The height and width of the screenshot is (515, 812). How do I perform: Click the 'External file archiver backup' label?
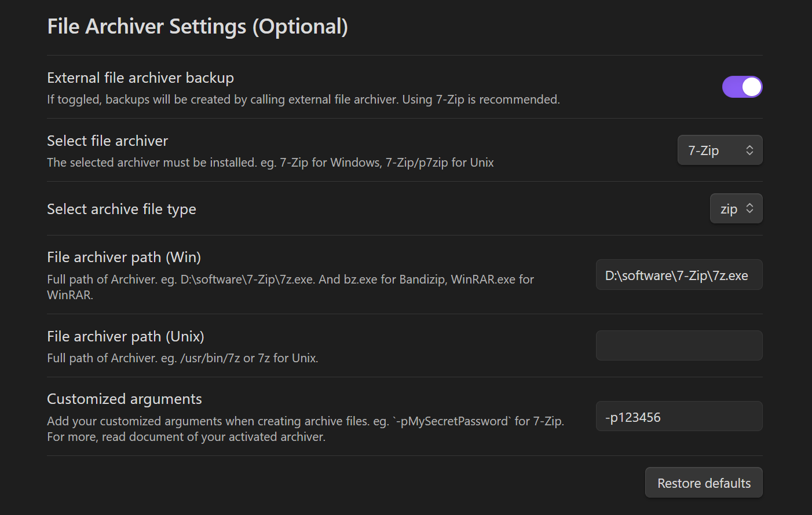click(140, 78)
